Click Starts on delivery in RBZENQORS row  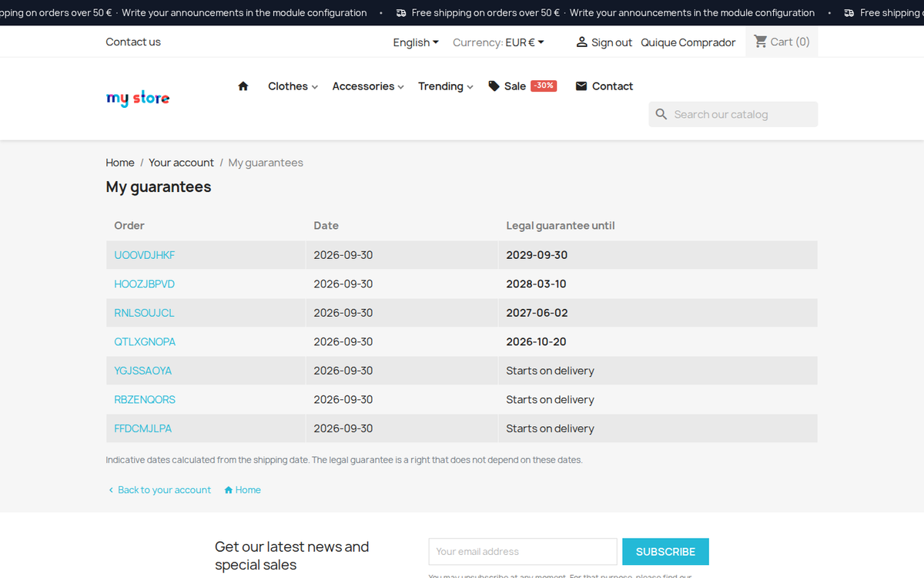pos(550,399)
